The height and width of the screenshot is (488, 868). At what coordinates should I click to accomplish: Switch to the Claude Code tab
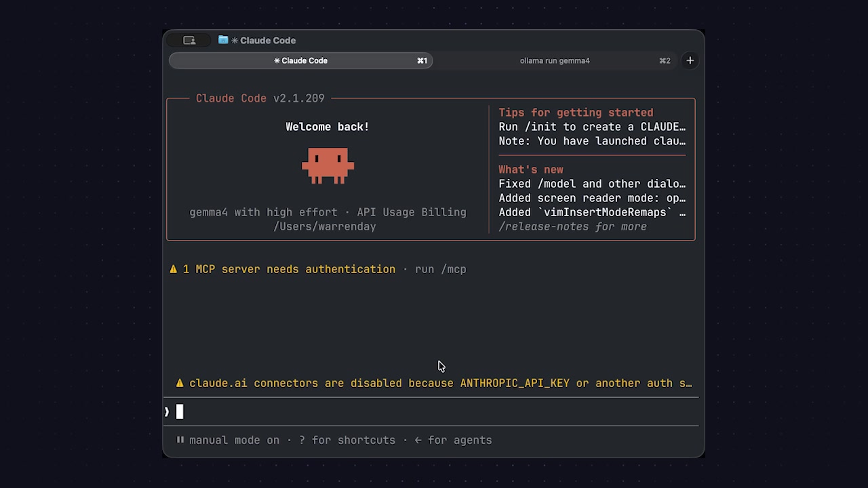[x=301, y=60]
